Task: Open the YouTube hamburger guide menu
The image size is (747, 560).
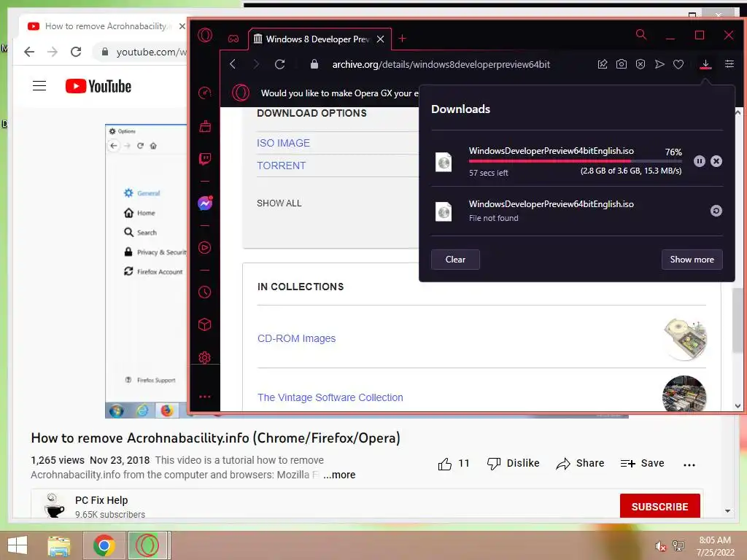Action: 39,86
